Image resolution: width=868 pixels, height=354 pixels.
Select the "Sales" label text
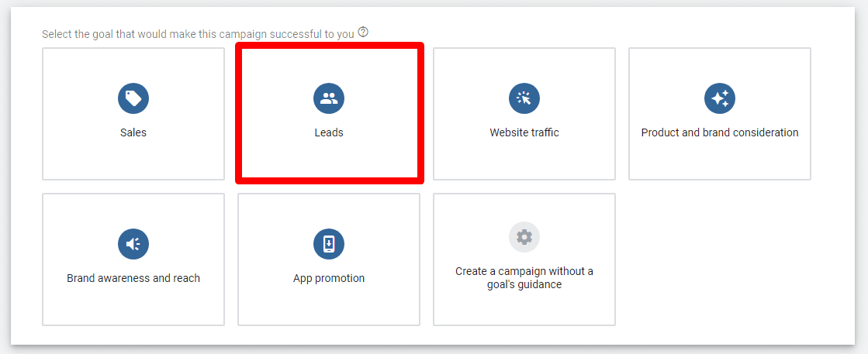coord(133,132)
